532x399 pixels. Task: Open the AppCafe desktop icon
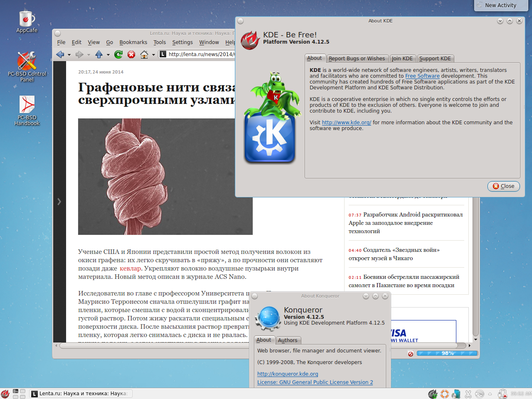pos(27,22)
